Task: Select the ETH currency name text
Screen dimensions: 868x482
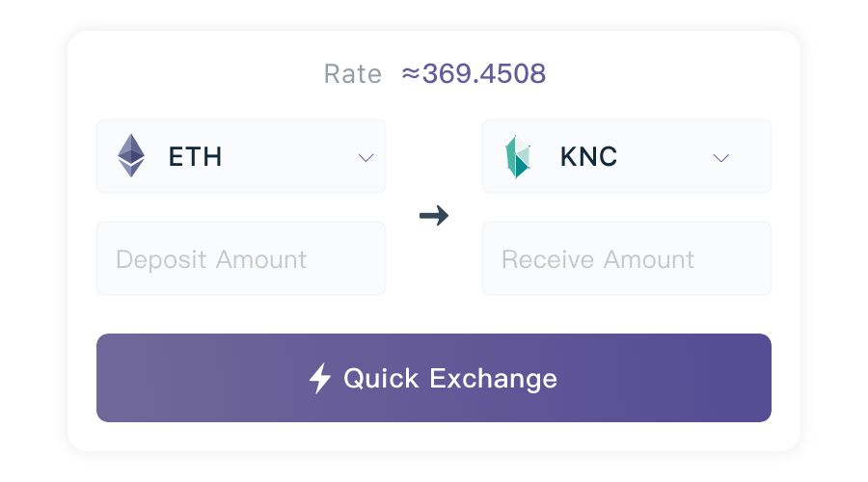Action: pos(195,157)
